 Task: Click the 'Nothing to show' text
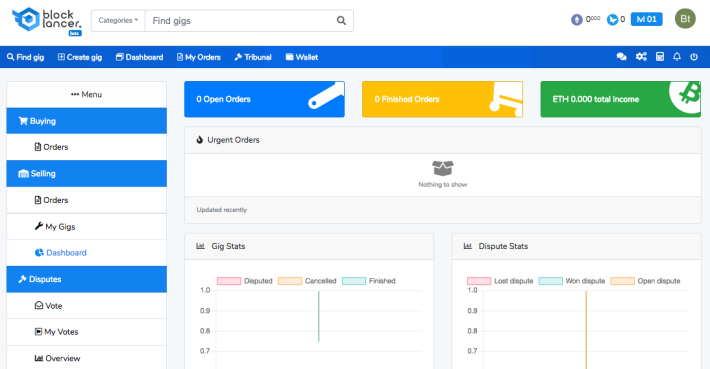442,185
